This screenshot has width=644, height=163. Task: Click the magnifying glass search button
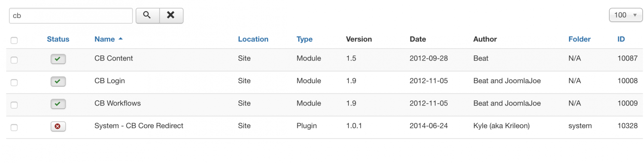148,15
